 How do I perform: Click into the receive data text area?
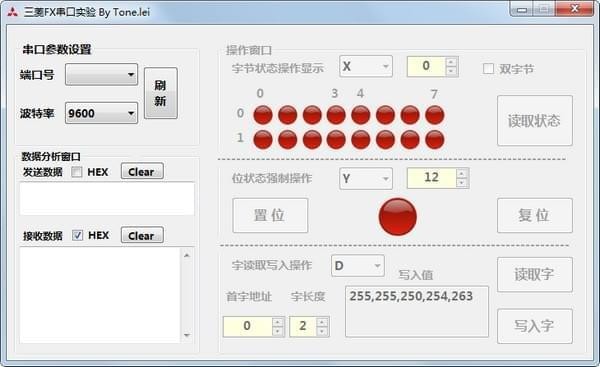coord(100,295)
